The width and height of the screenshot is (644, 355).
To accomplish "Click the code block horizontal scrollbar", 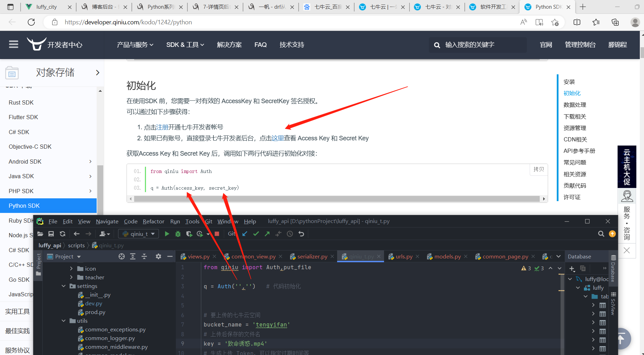I will click(337, 199).
